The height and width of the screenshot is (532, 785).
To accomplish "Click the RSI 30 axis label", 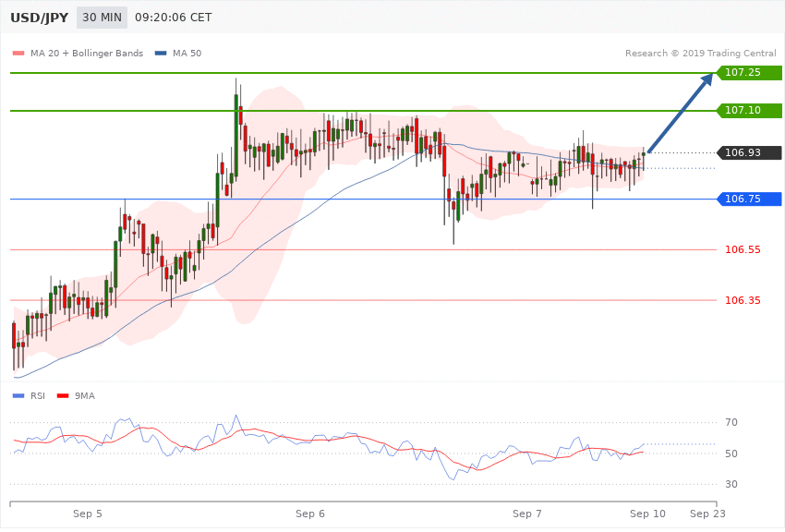I will click(x=731, y=484).
